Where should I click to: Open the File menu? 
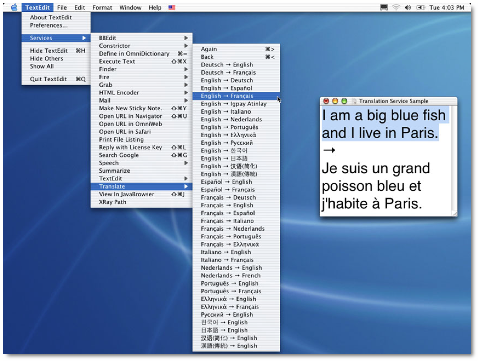click(62, 7)
